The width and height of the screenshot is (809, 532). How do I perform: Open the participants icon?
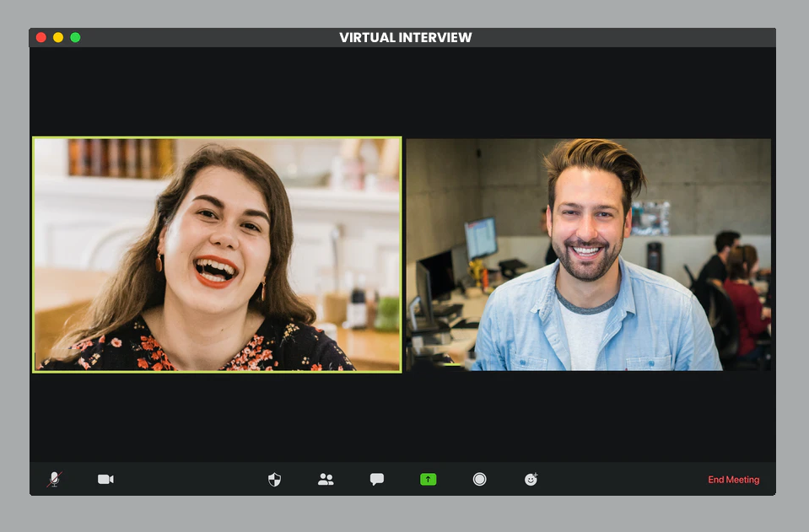pos(326,480)
